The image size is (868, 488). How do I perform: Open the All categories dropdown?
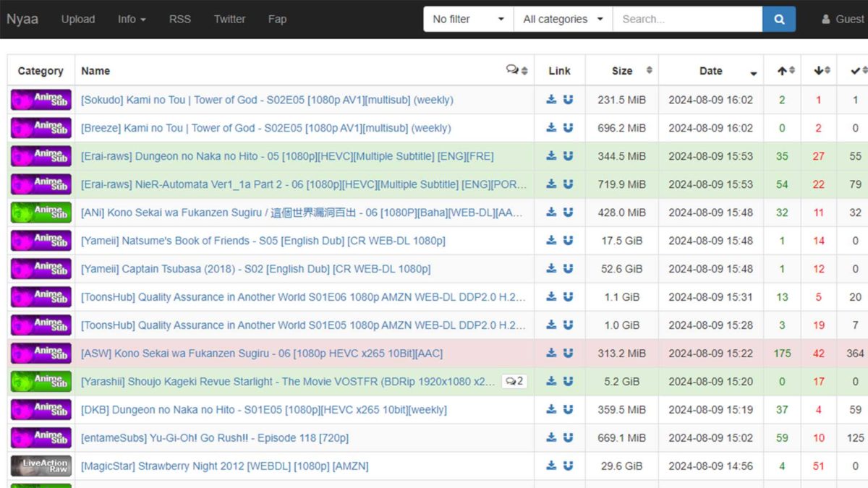(x=563, y=20)
